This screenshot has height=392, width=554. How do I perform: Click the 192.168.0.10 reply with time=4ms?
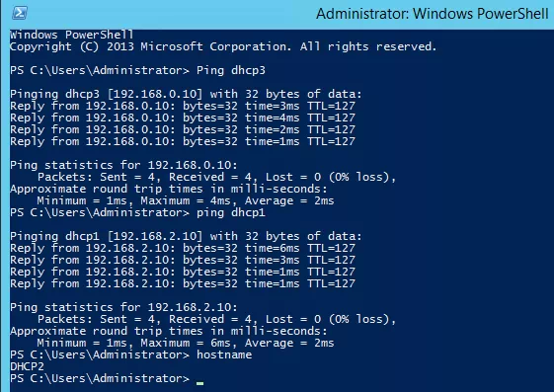coord(183,118)
